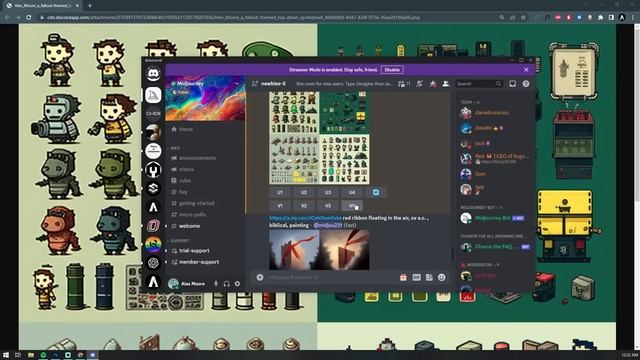The height and width of the screenshot is (360, 640).
Task: Upscale image one with U1 button
Action: [280, 192]
